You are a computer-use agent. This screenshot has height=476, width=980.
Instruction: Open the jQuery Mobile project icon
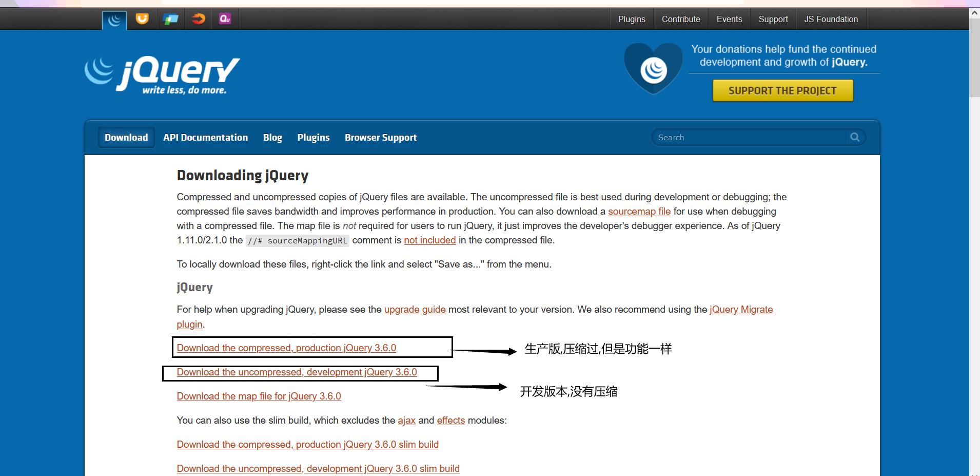click(x=170, y=19)
